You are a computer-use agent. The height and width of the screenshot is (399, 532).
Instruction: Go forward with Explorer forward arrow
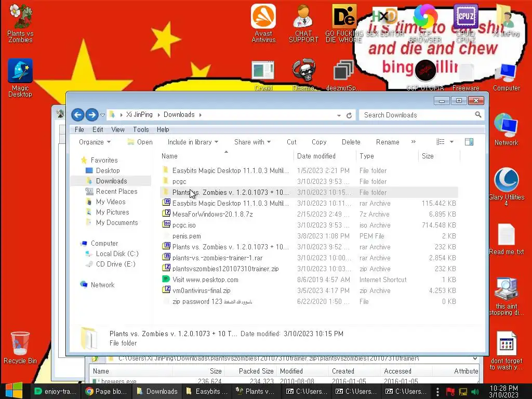click(x=91, y=115)
